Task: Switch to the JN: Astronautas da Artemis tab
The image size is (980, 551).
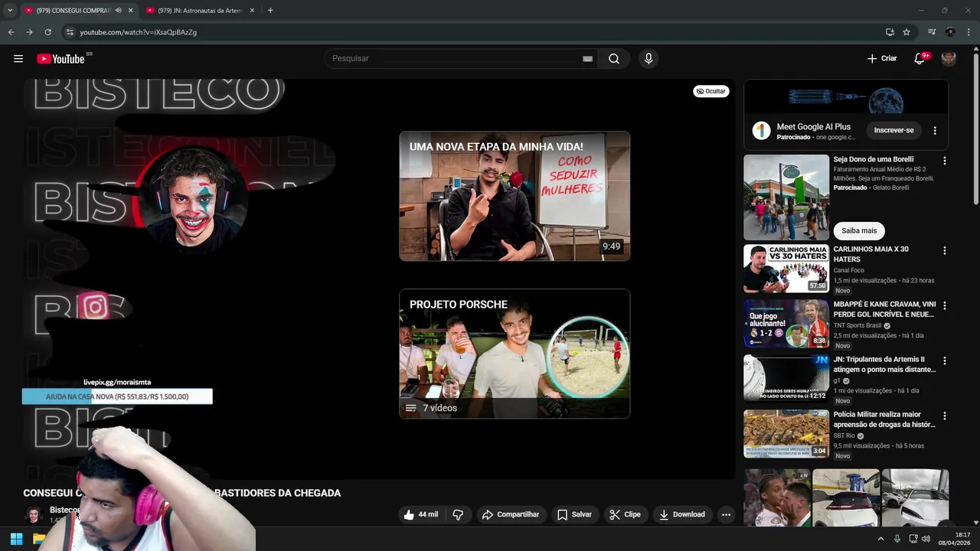Action: pyautogui.click(x=200, y=10)
